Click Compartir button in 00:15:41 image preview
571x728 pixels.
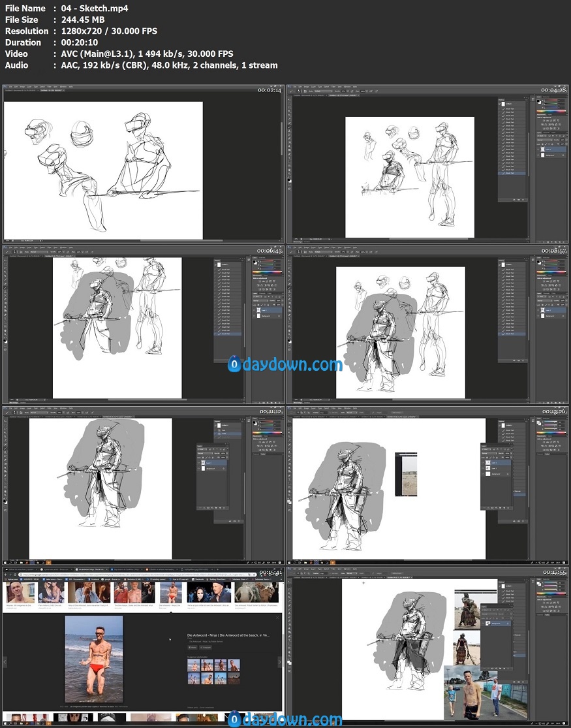pos(206,648)
